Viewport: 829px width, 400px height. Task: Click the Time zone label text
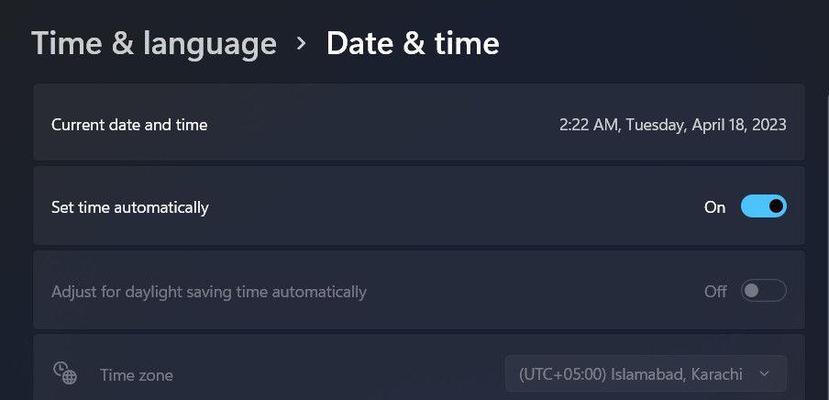(x=136, y=375)
